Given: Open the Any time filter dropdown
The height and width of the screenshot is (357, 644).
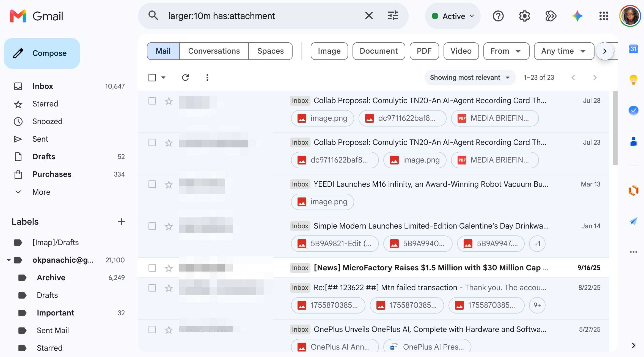Looking at the screenshot, I should coord(564,51).
